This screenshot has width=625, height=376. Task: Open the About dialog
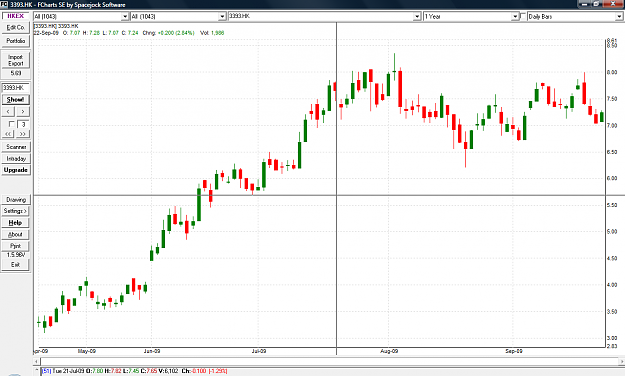16,234
